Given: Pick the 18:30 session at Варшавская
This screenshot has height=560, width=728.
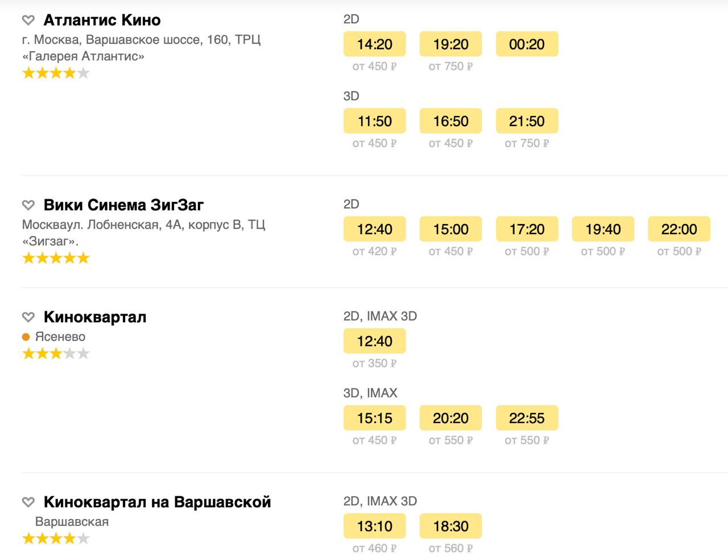Looking at the screenshot, I should 450,526.
